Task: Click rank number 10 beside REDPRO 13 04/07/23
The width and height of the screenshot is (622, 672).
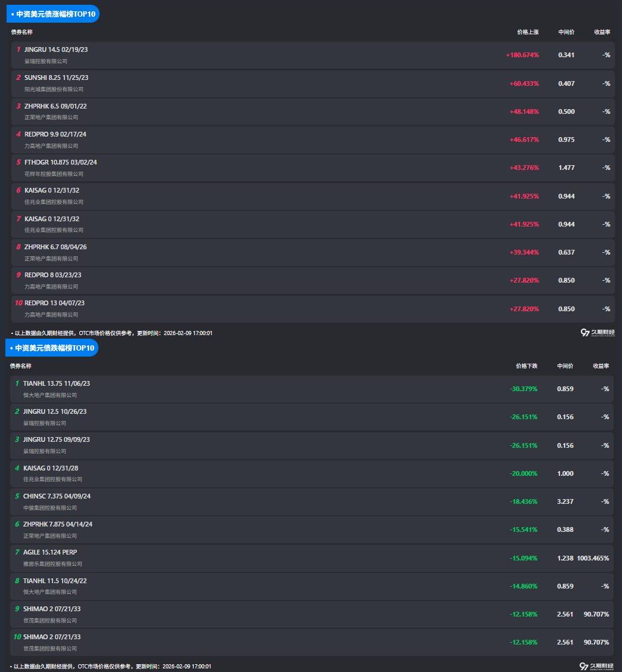Action: (x=18, y=303)
